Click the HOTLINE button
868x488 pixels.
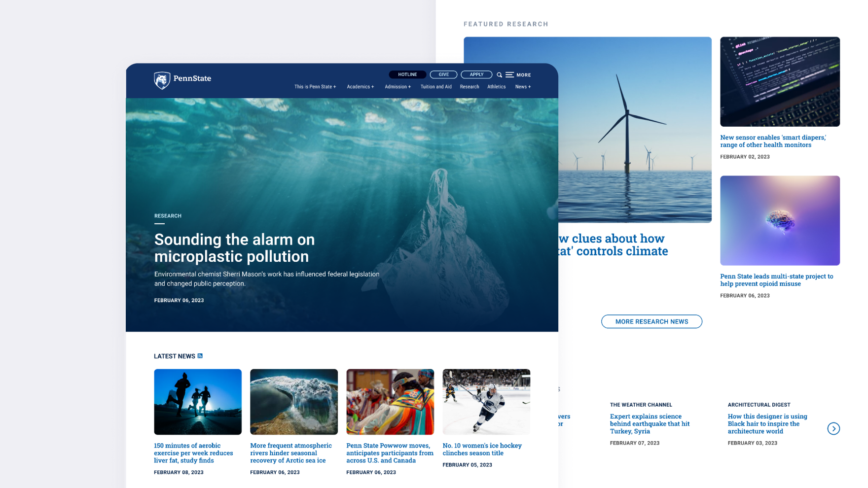pos(407,74)
